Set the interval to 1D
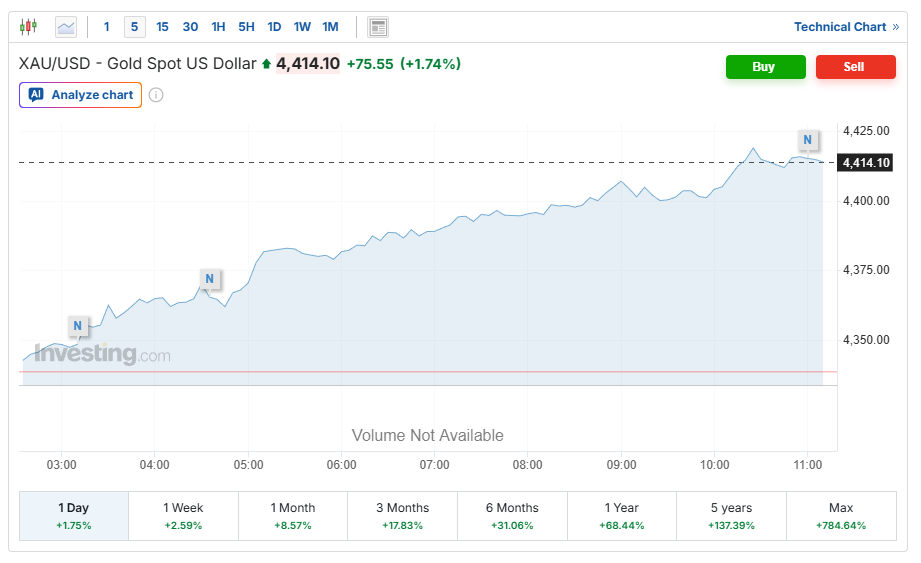 pyautogui.click(x=274, y=27)
